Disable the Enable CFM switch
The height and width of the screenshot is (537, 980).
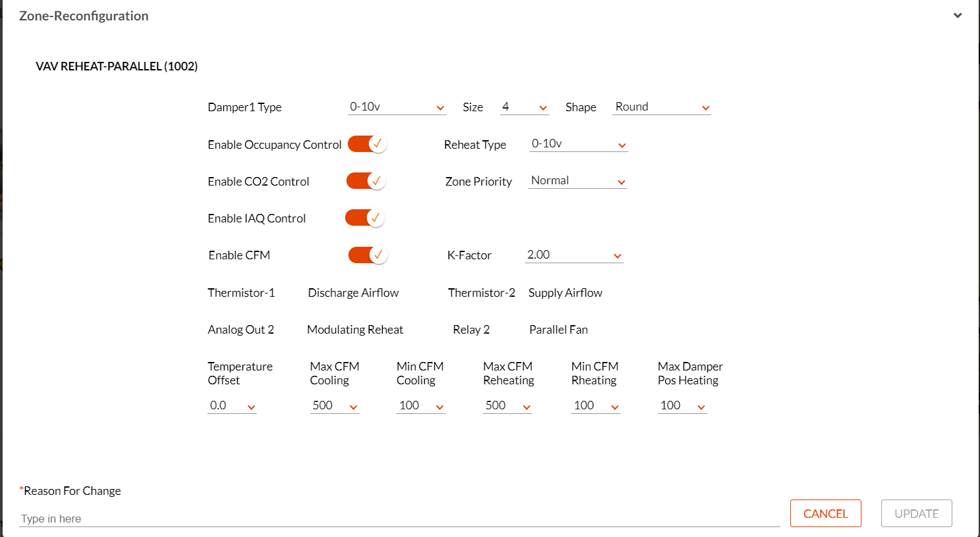368,255
